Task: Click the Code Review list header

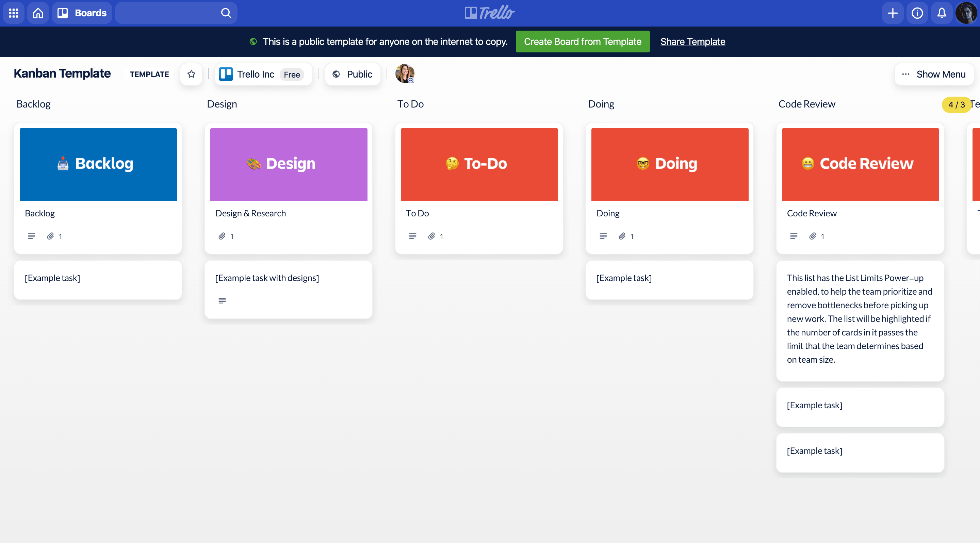Action: (x=806, y=104)
